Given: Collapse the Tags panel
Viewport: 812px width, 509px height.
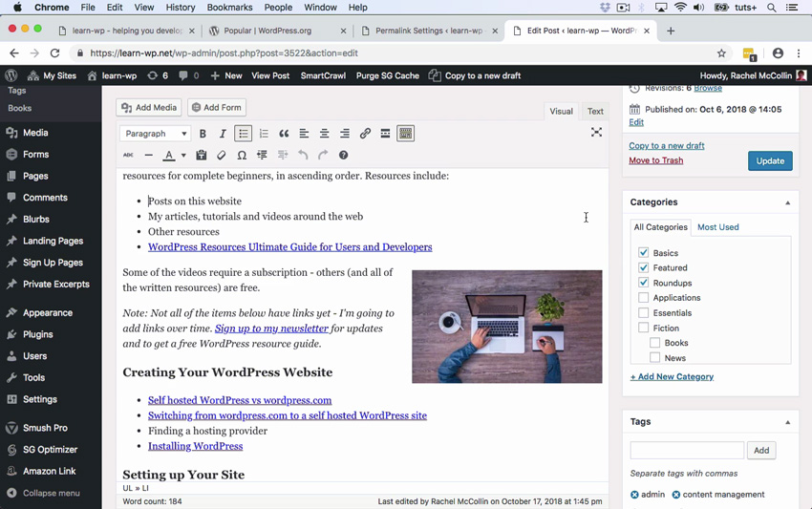Looking at the screenshot, I should point(788,422).
